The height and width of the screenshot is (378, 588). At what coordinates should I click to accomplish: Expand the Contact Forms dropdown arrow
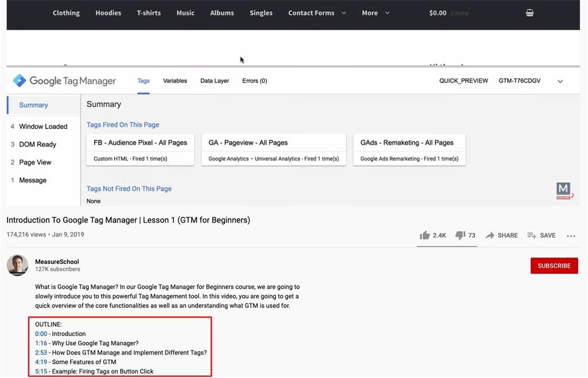point(343,13)
